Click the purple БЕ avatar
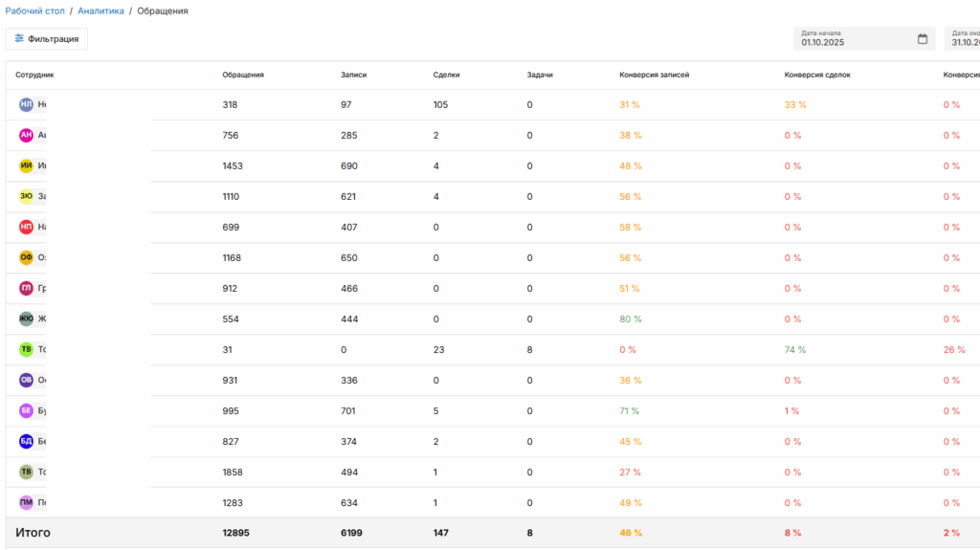 pyautogui.click(x=26, y=410)
